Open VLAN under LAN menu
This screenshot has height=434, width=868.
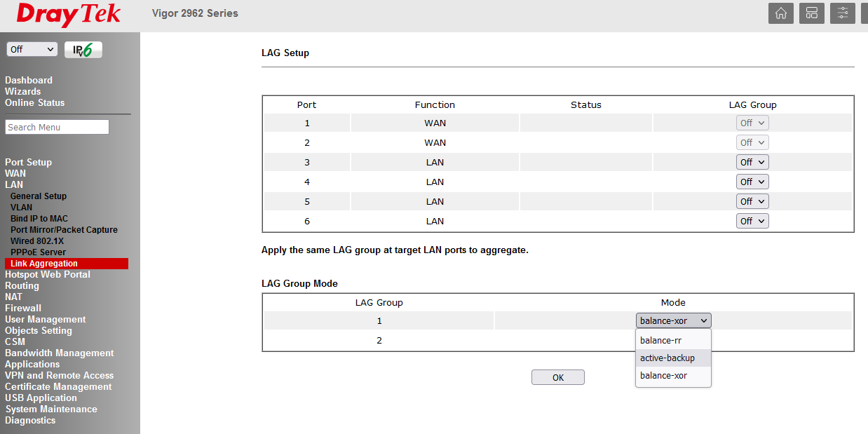pos(21,208)
